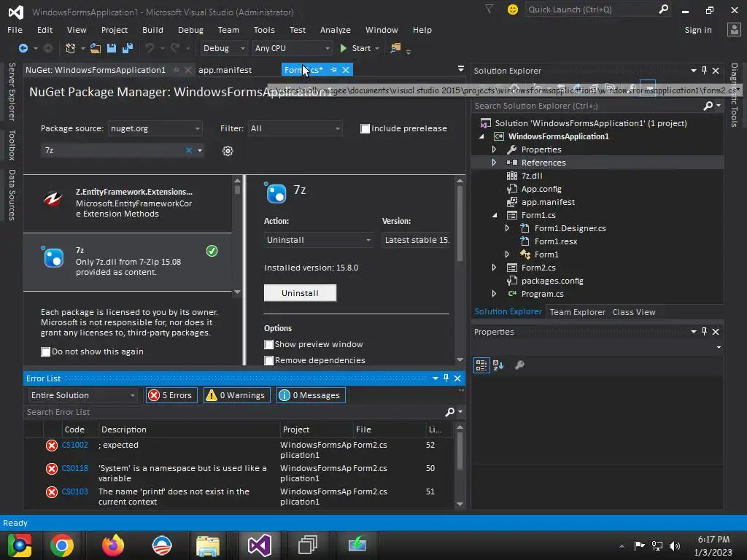Click the Solution Explorer search magnifier
The width and height of the screenshot is (747, 560).
pyautogui.click(x=708, y=106)
